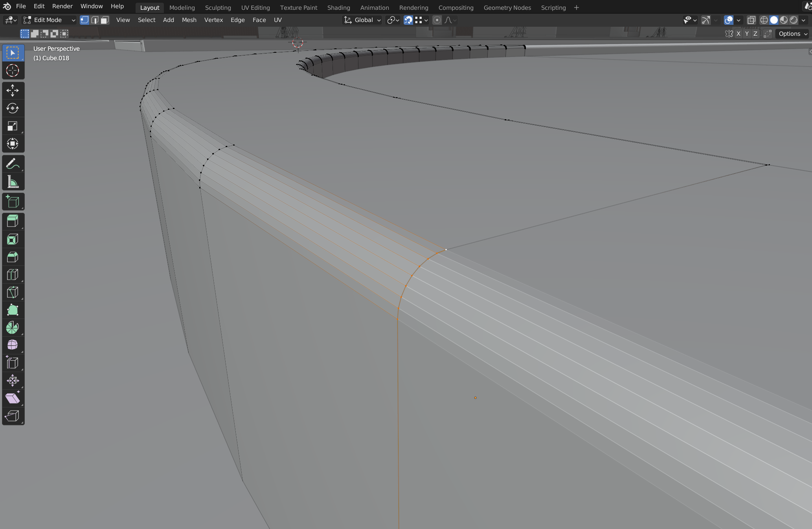
Task: Select the Rotate tool
Action: pyautogui.click(x=13, y=109)
